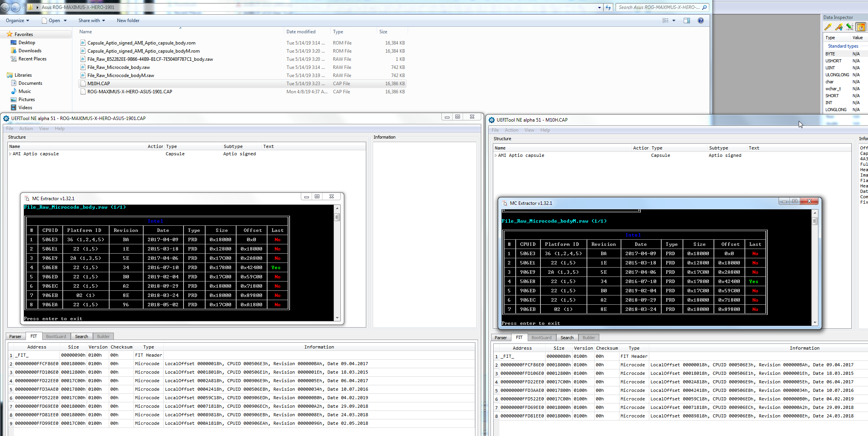This screenshot has width=868, height=436.
Task: Click the Explorer back navigation arrow
Action: coord(5,7)
